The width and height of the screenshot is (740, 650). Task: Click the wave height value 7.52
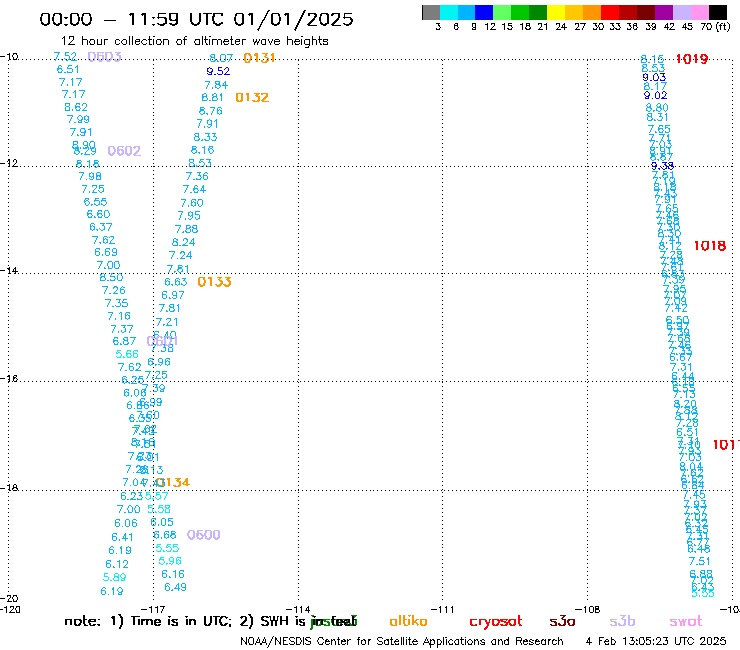pyautogui.click(x=65, y=57)
